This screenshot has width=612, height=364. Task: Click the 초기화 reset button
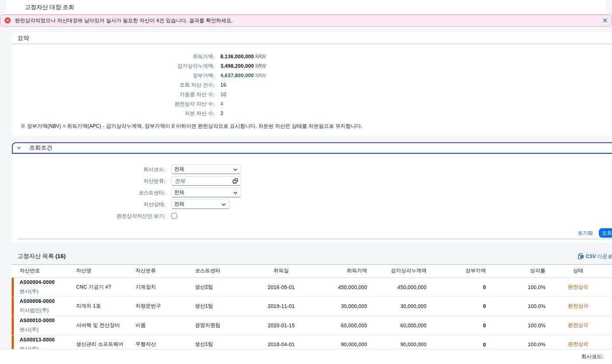(585, 233)
